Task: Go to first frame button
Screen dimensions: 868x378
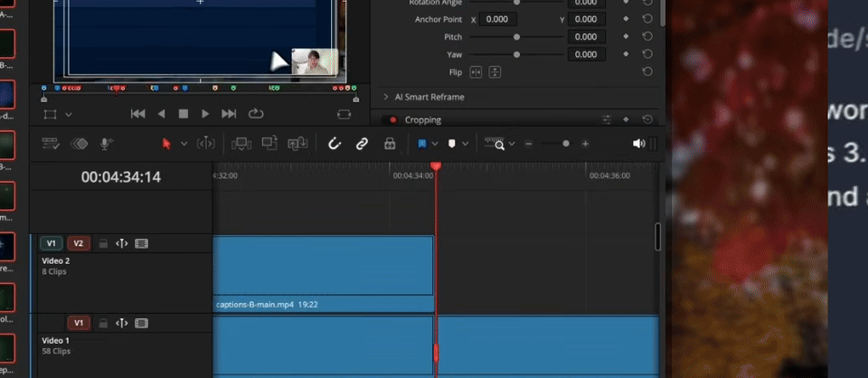Action: (x=137, y=114)
